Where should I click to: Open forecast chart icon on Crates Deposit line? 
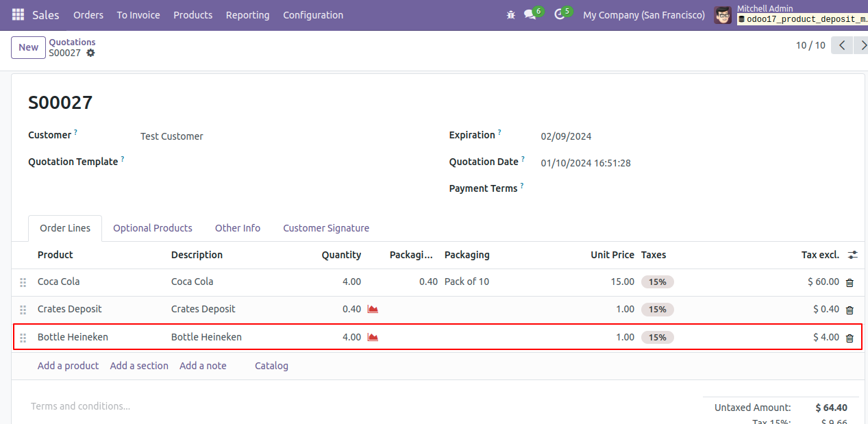[373, 309]
